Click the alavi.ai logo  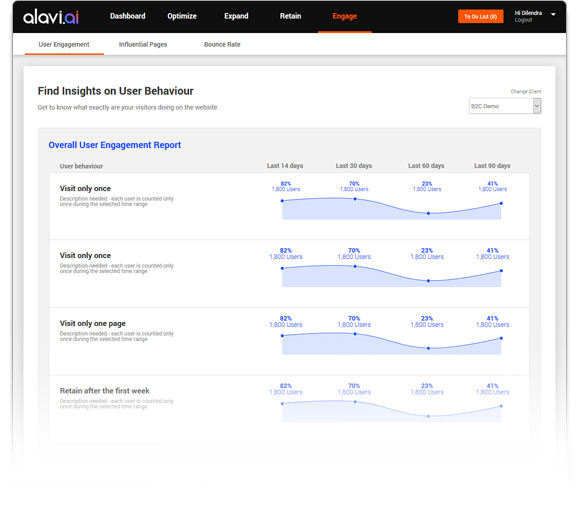tap(51, 17)
